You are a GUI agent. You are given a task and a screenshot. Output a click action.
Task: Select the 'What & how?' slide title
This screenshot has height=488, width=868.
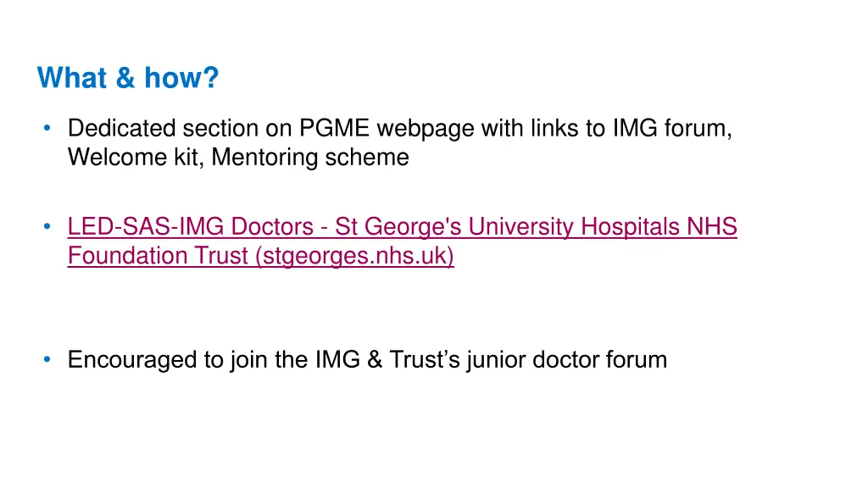(x=128, y=77)
